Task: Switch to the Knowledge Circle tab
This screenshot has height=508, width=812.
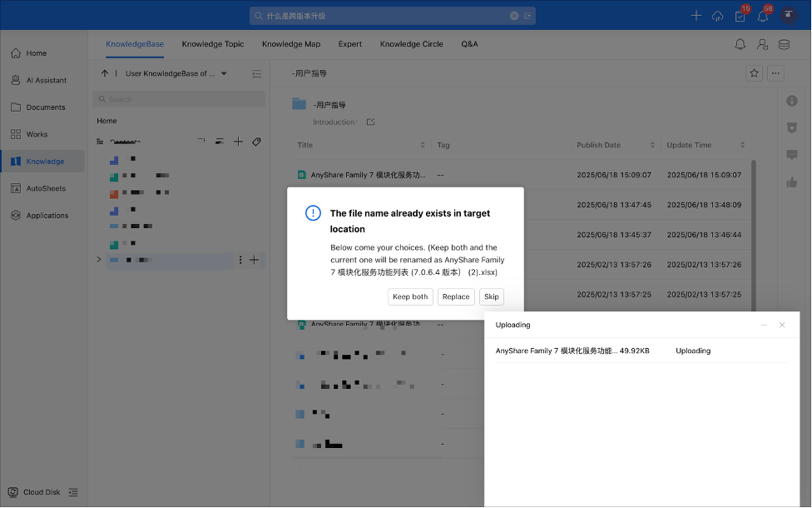Action: click(x=411, y=44)
